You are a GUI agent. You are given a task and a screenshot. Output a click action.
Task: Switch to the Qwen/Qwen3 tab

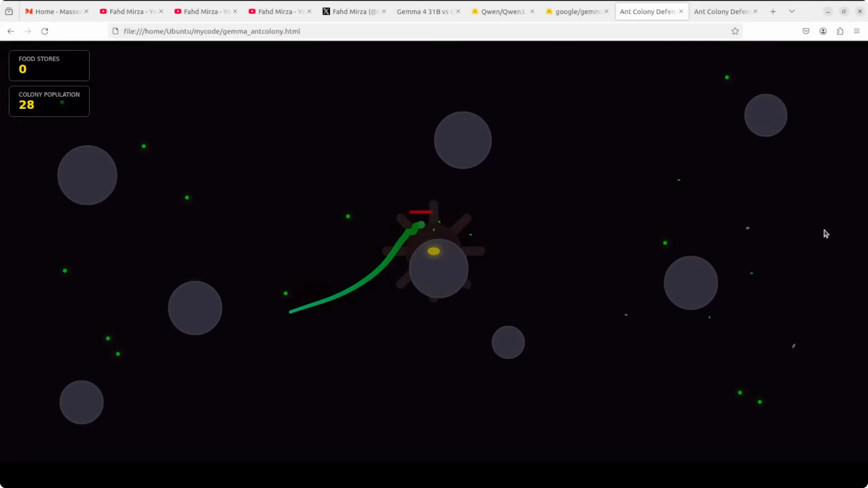(x=500, y=12)
